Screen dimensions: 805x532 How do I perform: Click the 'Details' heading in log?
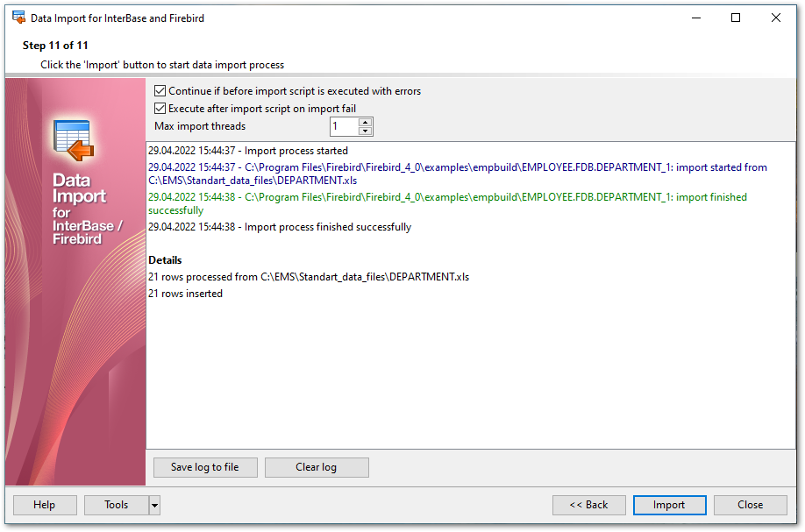tap(166, 260)
